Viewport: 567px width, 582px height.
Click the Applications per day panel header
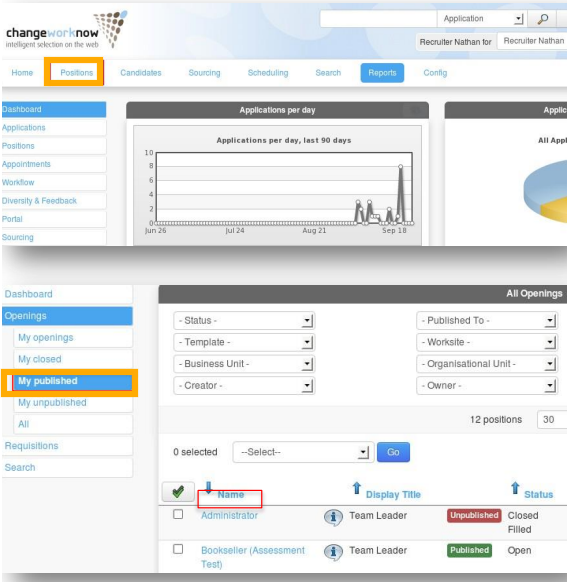point(278,110)
